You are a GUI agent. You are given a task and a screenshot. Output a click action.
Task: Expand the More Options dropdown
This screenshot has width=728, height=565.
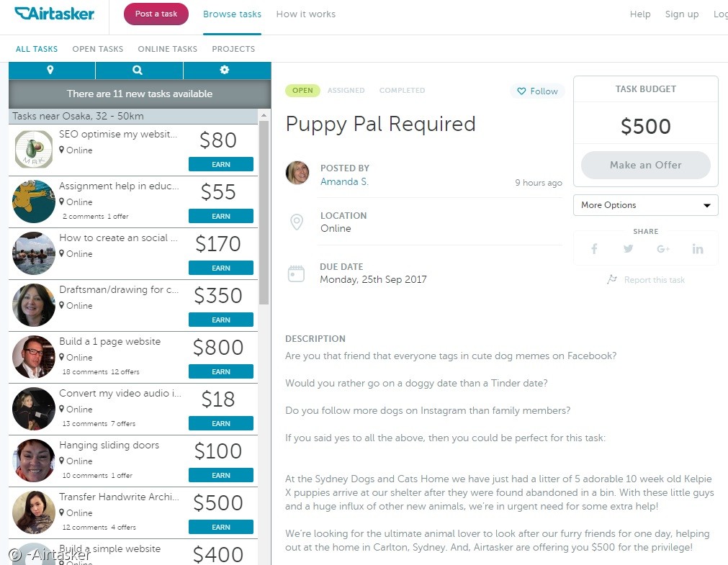pos(646,204)
